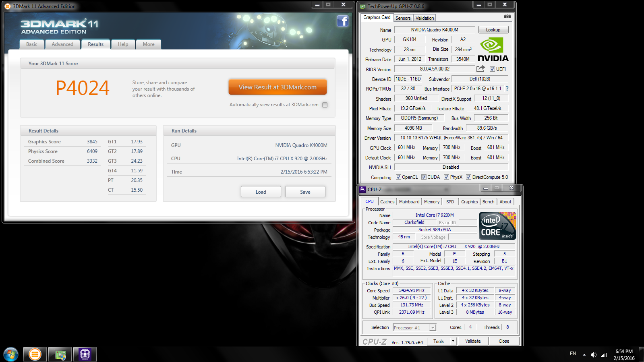The height and width of the screenshot is (362, 644).
Task: Toggle automatically view results checkbox
Action: tap(325, 105)
